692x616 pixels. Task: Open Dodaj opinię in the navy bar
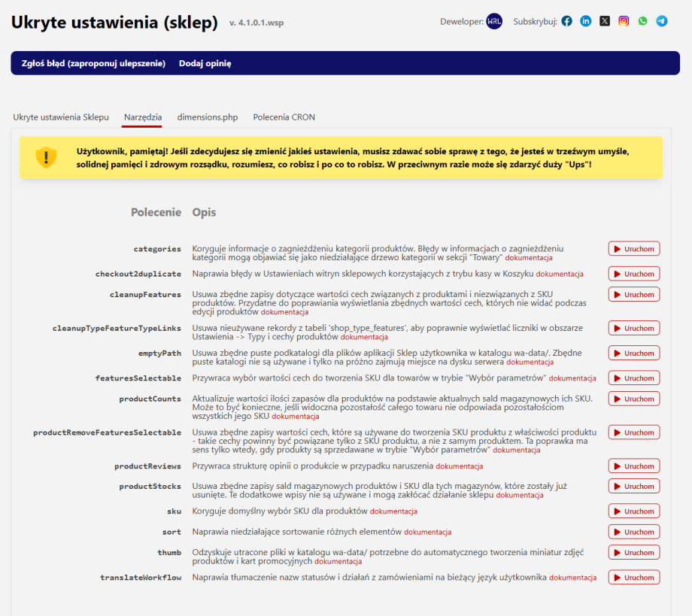(x=205, y=63)
